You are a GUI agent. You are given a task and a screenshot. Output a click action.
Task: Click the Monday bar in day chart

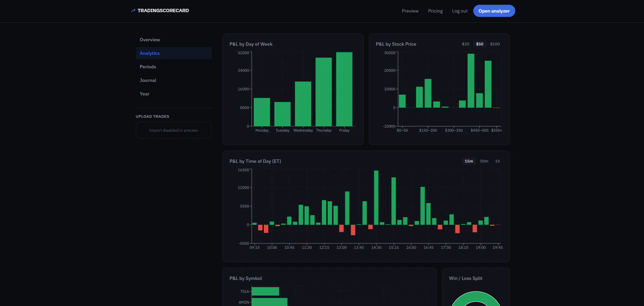pyautogui.click(x=262, y=112)
